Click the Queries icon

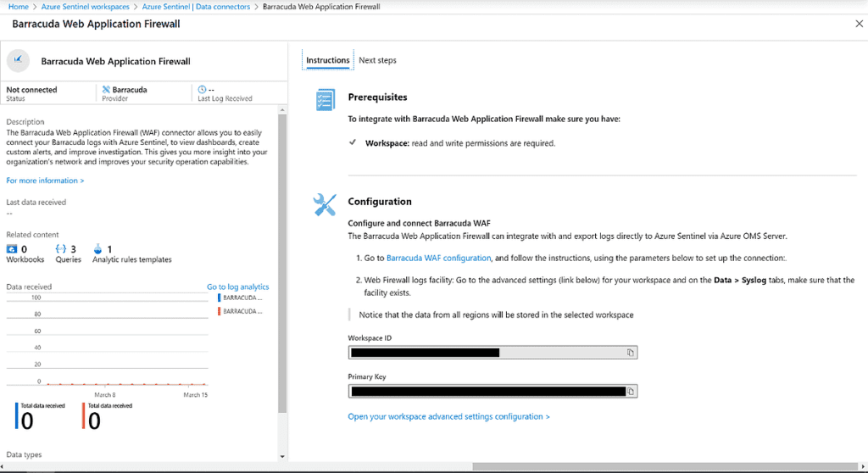pyautogui.click(x=61, y=248)
